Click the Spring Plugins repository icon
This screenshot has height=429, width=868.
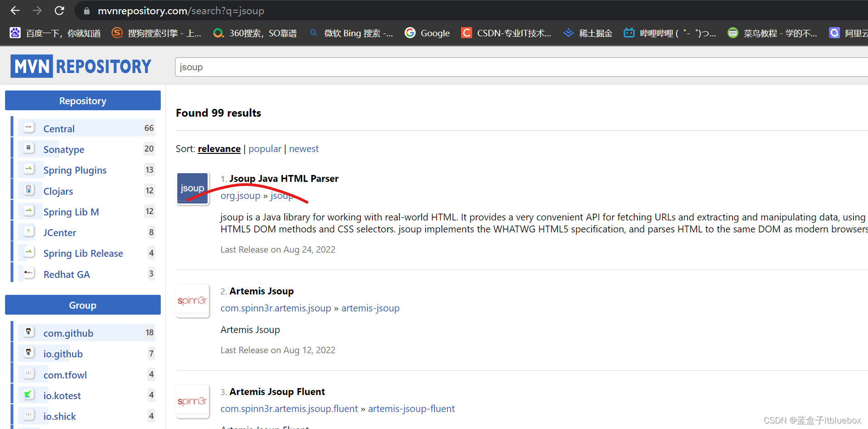tap(29, 169)
